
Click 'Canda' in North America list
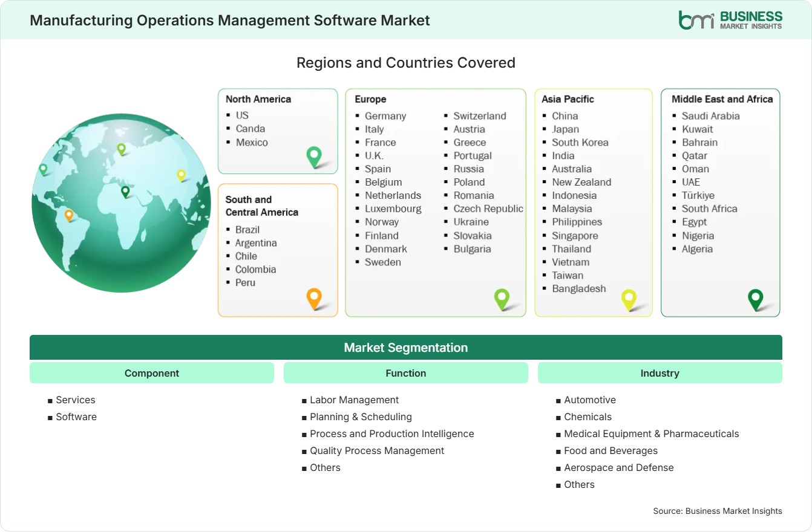(250, 128)
